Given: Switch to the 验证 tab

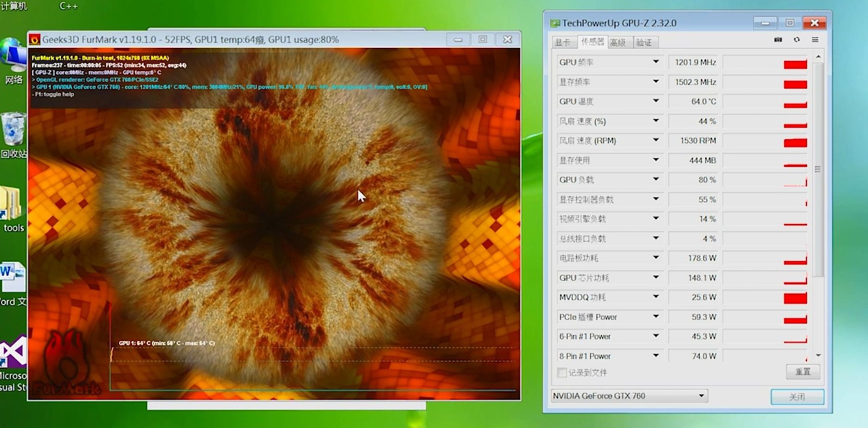Looking at the screenshot, I should pyautogui.click(x=644, y=42).
